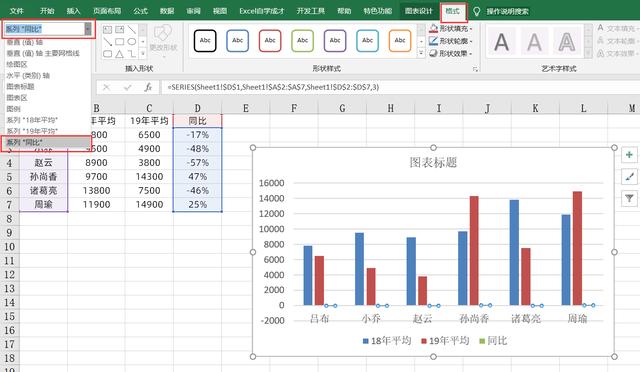Insert a vertical text box shape
Screen dimensions: 640x372
[x=120, y=29]
